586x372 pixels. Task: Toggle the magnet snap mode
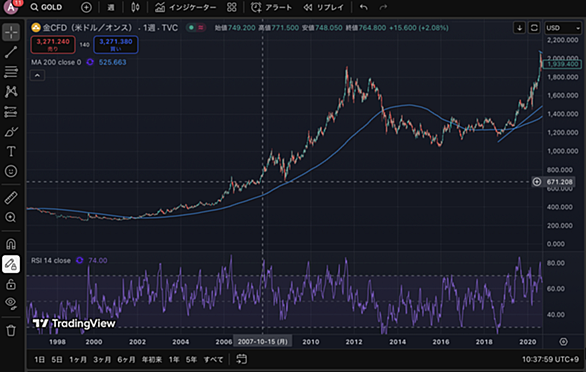[11, 244]
